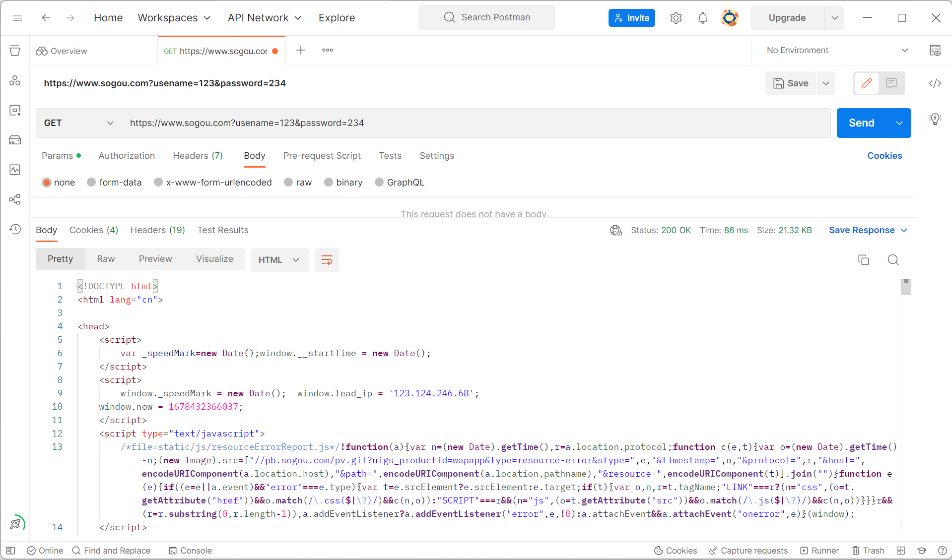Open the HTML format dropdown
This screenshot has height=560, width=952.
pos(279,260)
